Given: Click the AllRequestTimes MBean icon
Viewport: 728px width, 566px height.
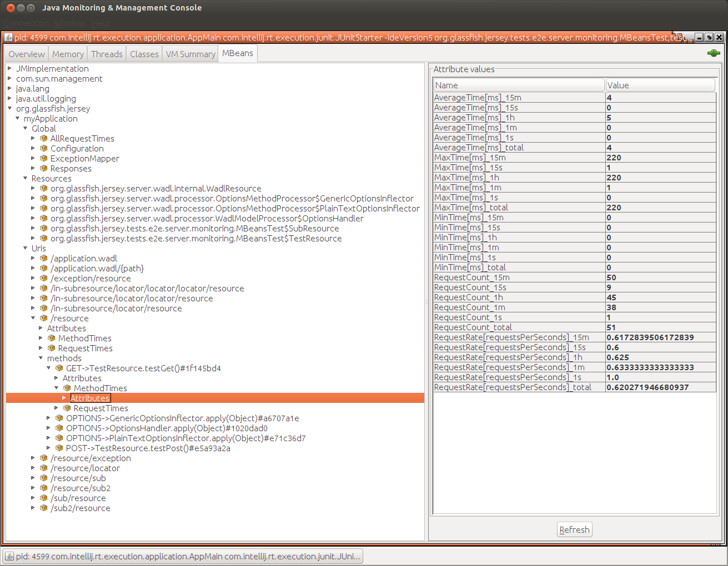Looking at the screenshot, I should tap(43, 139).
